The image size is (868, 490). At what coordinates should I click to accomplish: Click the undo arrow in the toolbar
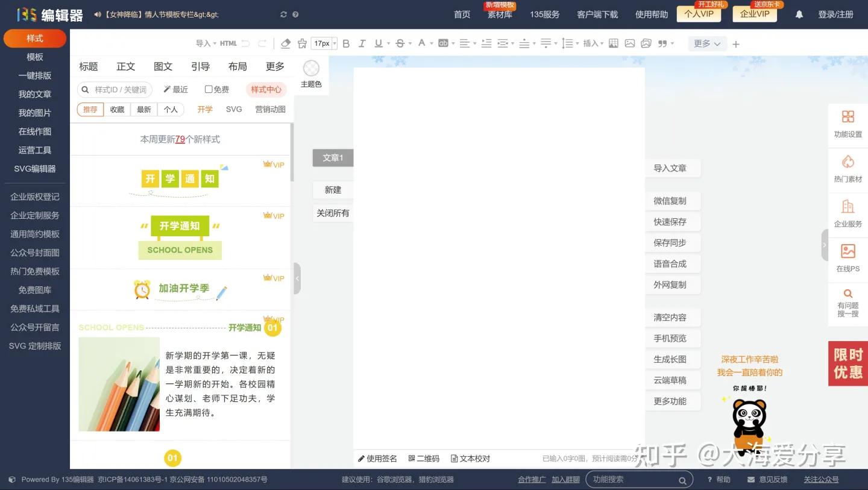click(x=245, y=43)
